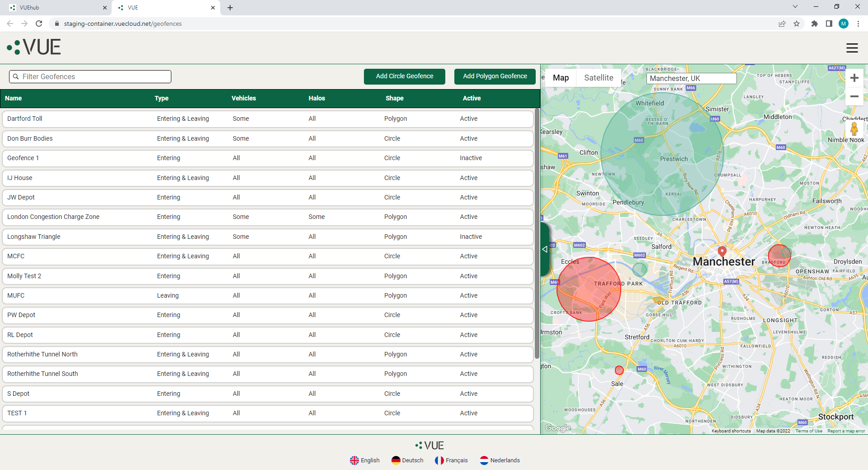Open the hamburger menu in the VUE header
This screenshot has width=868, height=470.
tap(852, 47)
